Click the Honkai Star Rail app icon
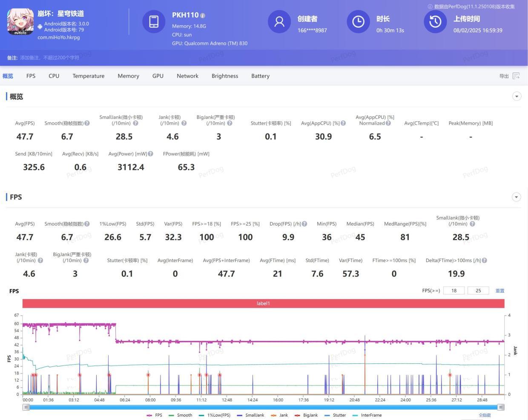Image resolution: width=528 pixels, height=420 pixels. click(x=20, y=22)
